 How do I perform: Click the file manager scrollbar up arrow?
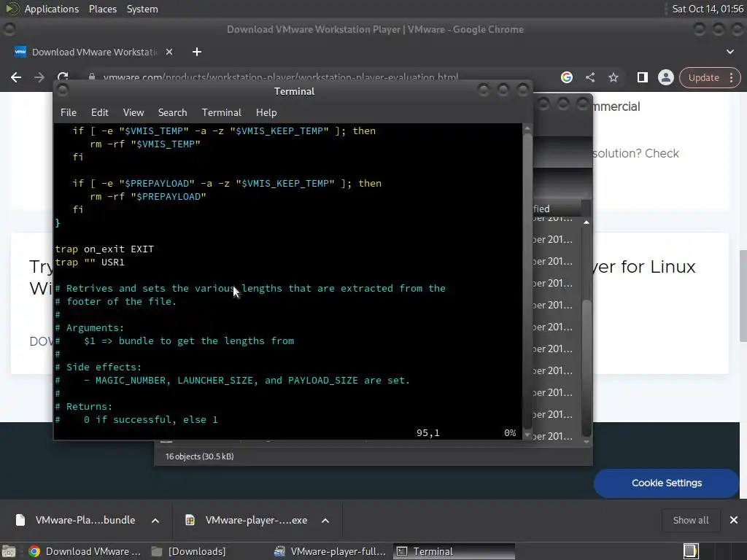587,222
